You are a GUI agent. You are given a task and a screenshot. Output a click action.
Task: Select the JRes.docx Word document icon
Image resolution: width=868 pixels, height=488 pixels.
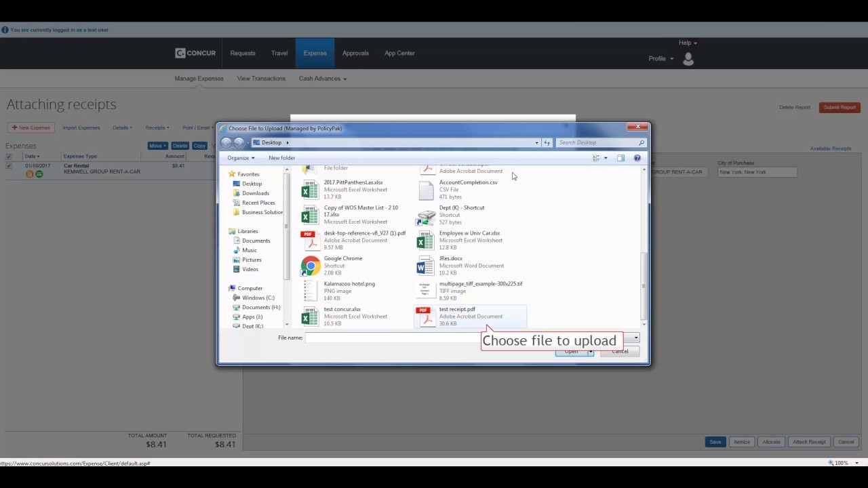coord(425,266)
